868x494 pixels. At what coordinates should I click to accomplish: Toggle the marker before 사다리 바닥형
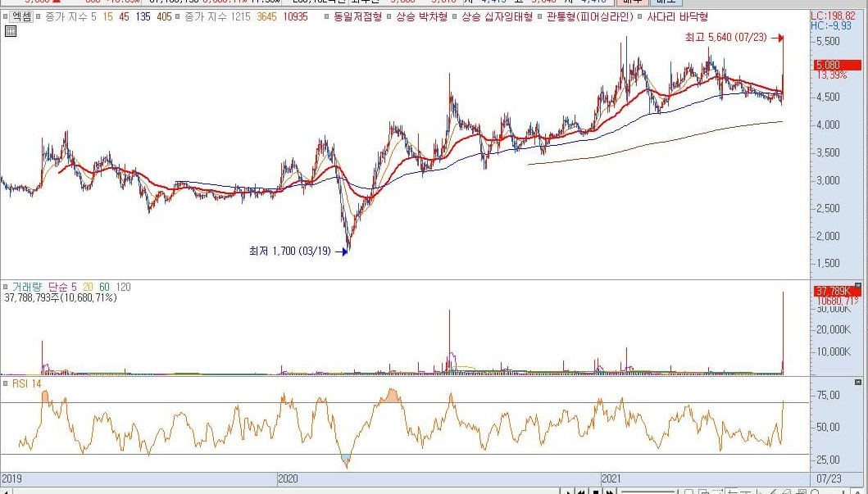point(640,16)
